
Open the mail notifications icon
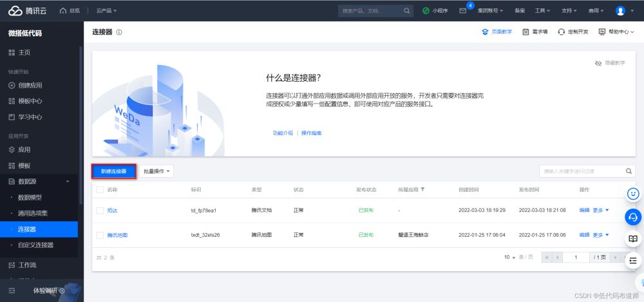(x=463, y=11)
